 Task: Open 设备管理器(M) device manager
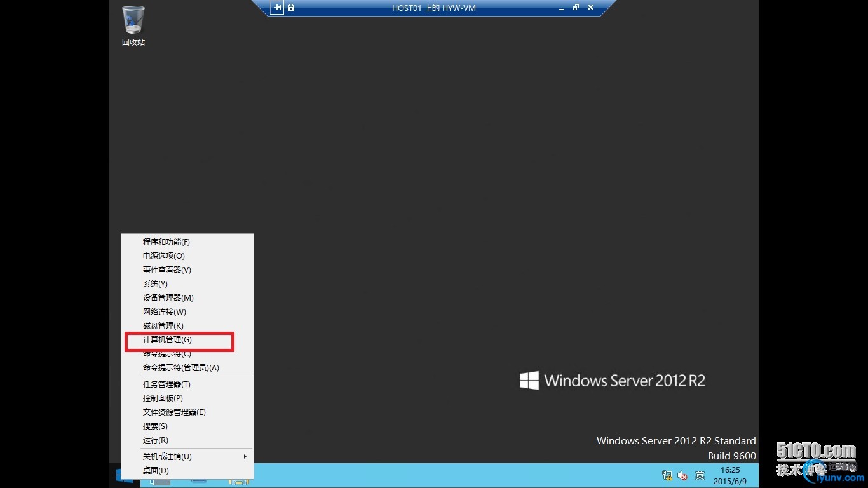coord(187,298)
